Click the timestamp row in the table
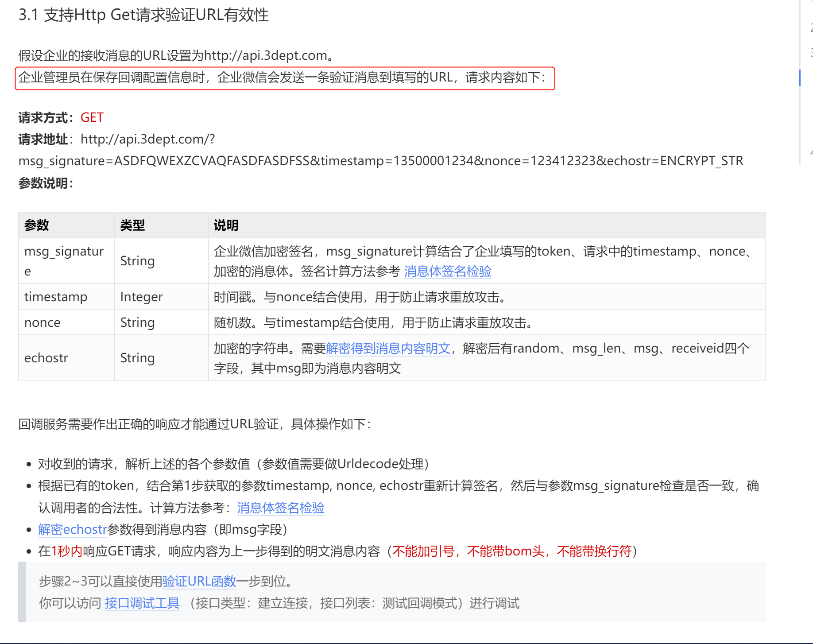 [x=56, y=296]
